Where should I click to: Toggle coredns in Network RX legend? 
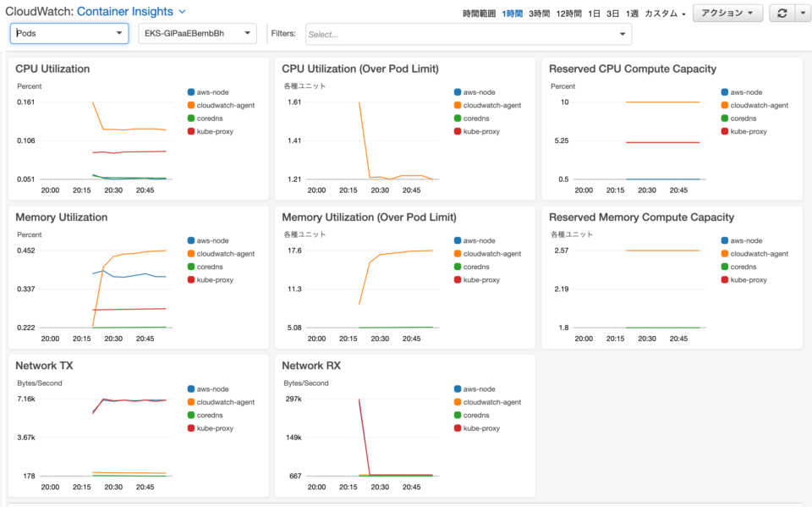471,415
